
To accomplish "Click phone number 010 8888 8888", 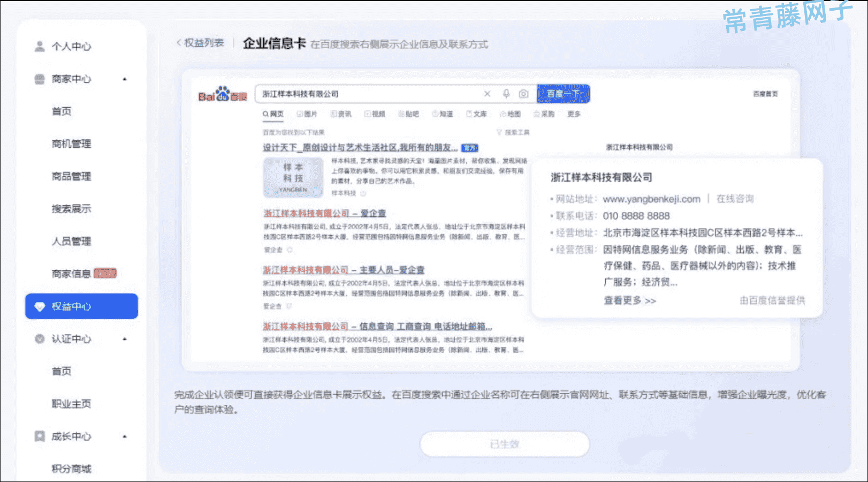I will coord(636,216).
